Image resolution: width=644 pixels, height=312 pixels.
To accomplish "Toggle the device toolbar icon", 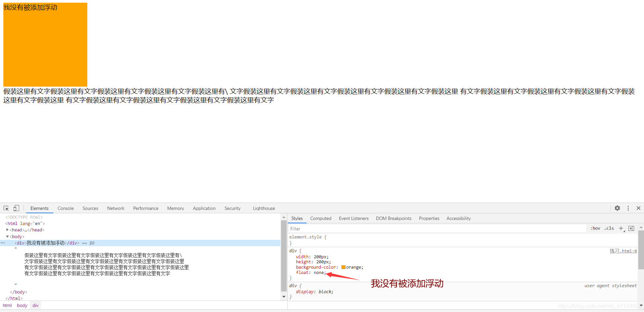I will tap(16, 208).
